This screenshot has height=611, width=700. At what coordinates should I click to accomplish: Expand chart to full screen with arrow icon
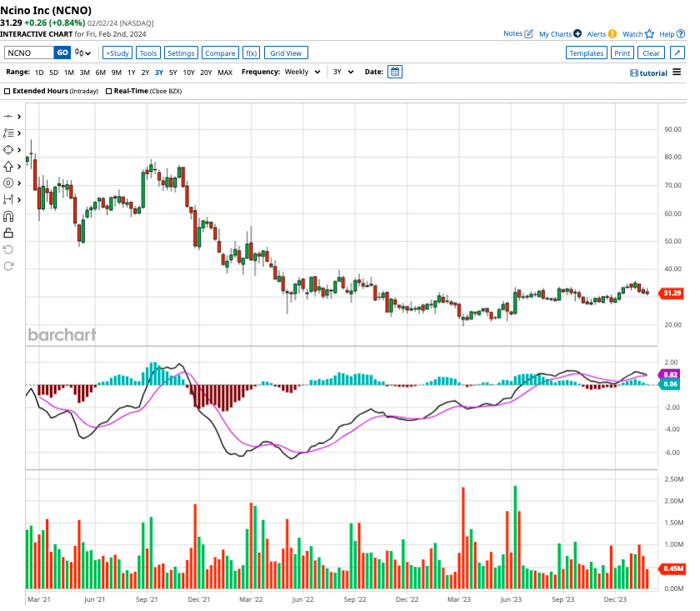coord(675,53)
